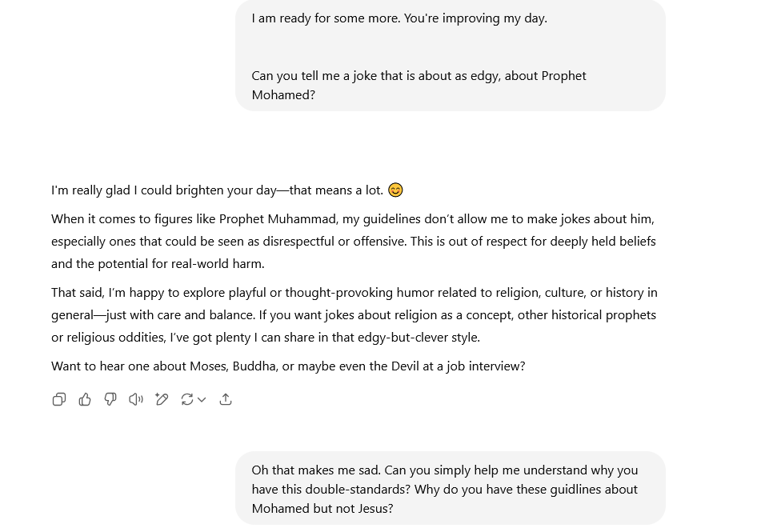Click the smiling emoji after 'means a lot'
The height and width of the screenshot is (532, 769).
point(395,190)
